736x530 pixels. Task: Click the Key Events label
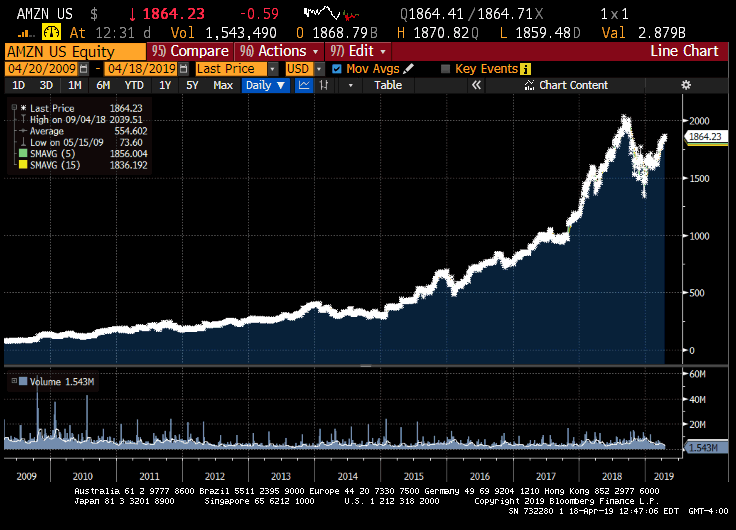tap(486, 69)
